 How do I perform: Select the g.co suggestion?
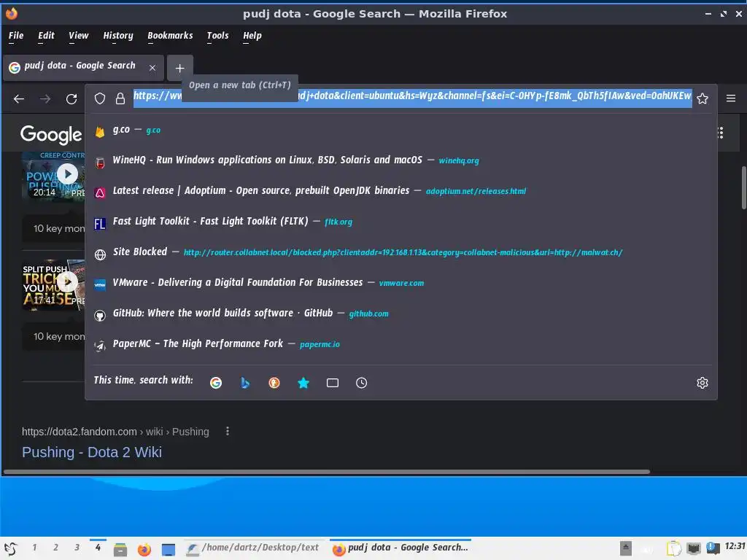(400, 130)
